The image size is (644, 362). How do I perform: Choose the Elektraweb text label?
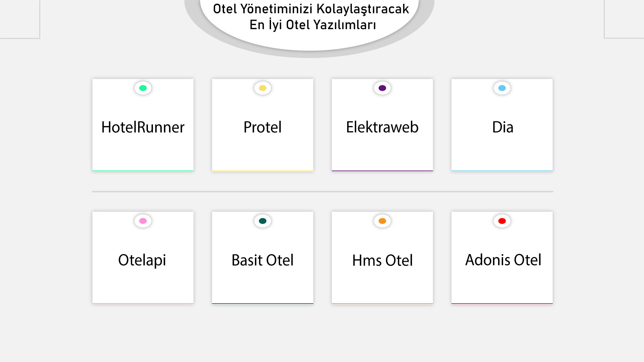(x=382, y=127)
